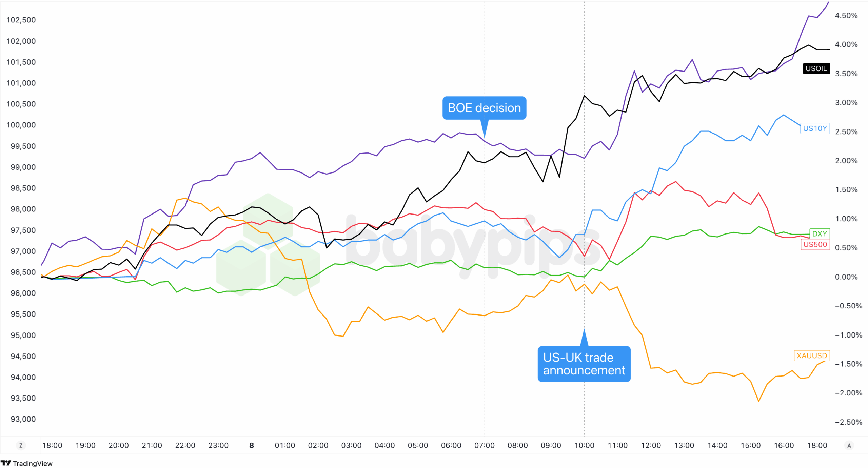The image size is (868, 468).
Task: Open the TradingView text link
Action: pyautogui.click(x=33, y=463)
